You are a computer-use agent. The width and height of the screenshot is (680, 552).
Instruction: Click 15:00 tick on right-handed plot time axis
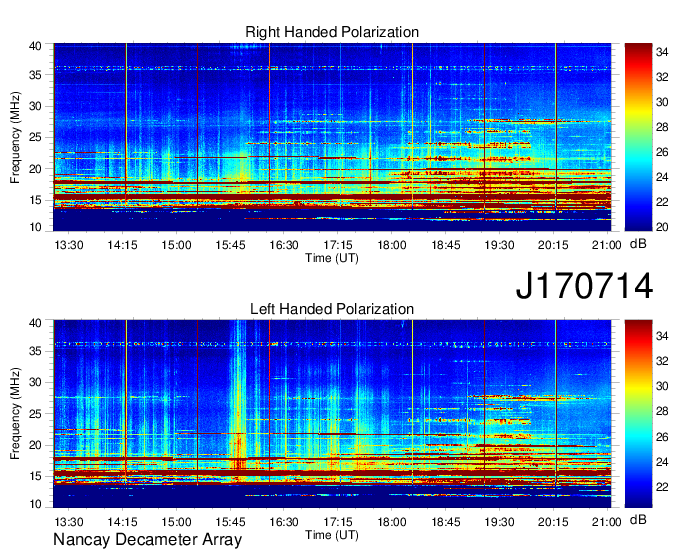(177, 245)
